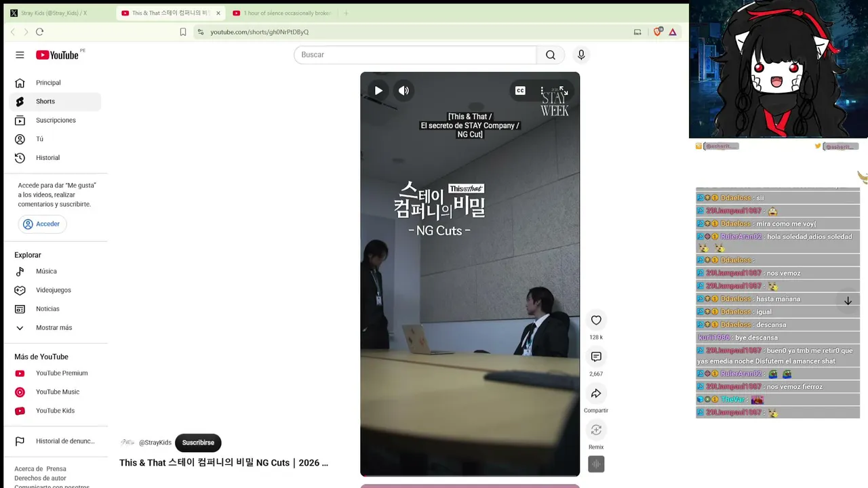This screenshot has width=868, height=488.
Task: Click chat username TheVar
Action: click(733, 400)
